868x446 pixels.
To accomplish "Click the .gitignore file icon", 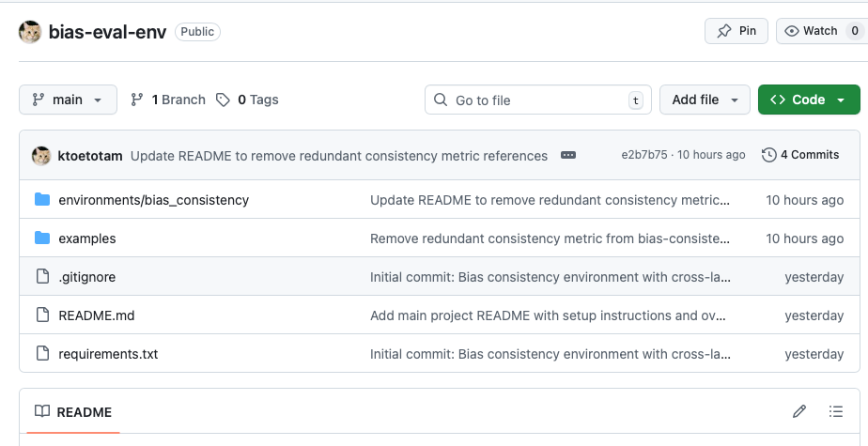I will 42,277.
